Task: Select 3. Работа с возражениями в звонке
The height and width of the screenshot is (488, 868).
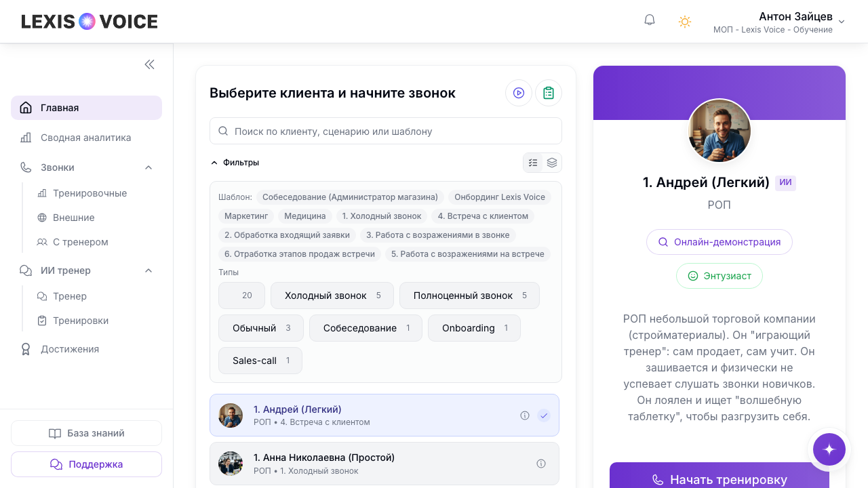Action: 438,235
